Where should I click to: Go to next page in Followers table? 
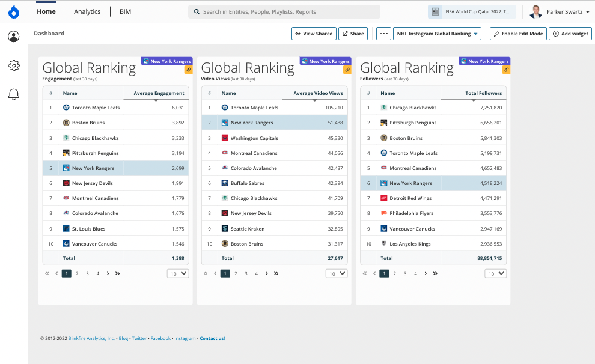(x=426, y=273)
